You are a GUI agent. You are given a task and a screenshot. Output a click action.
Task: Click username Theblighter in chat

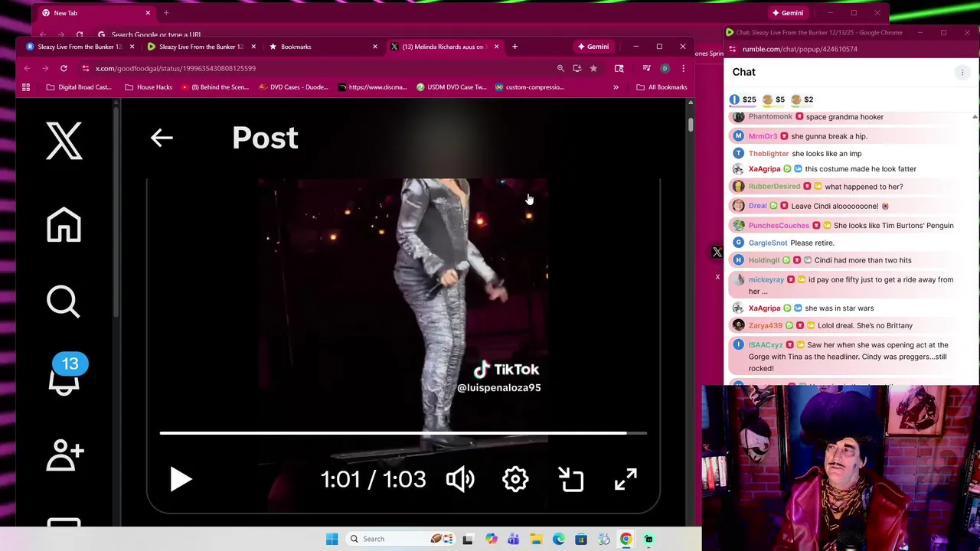(x=768, y=154)
